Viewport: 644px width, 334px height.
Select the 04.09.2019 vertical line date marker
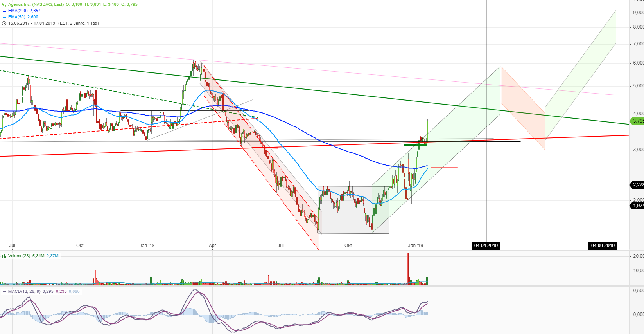603,246
